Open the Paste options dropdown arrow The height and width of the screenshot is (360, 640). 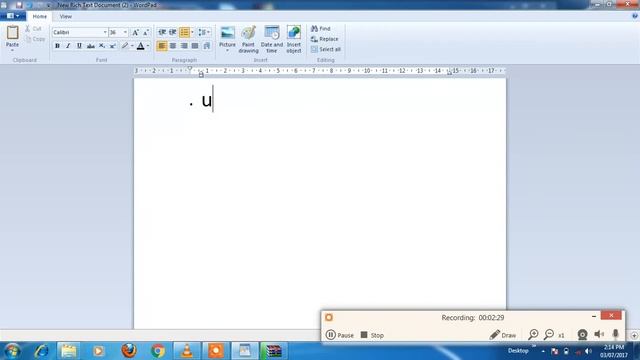tap(12, 50)
